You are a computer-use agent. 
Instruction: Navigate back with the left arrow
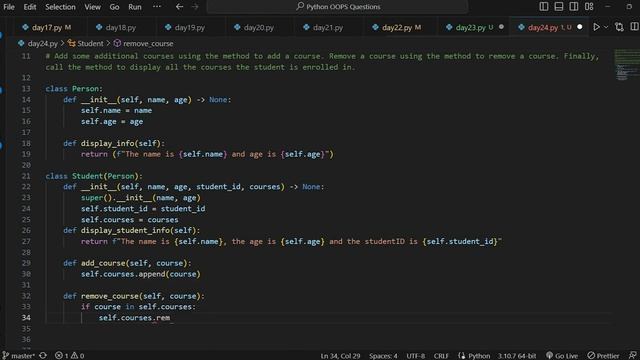[179, 7]
